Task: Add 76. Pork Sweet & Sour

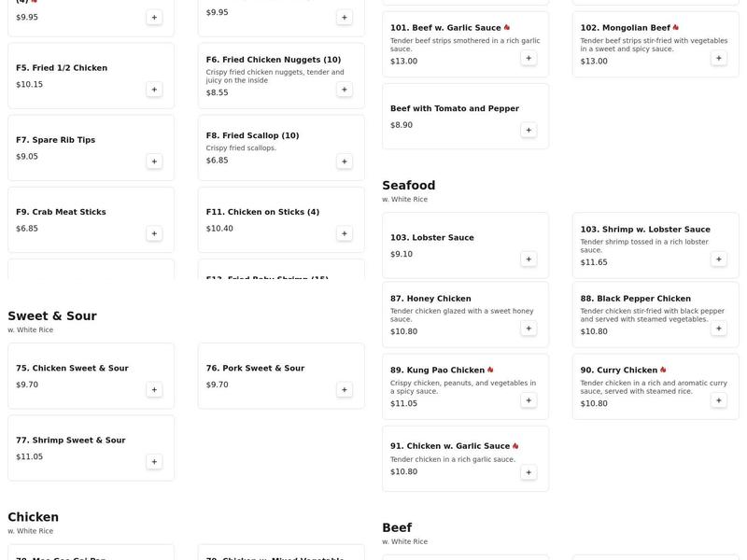Action: (345, 389)
